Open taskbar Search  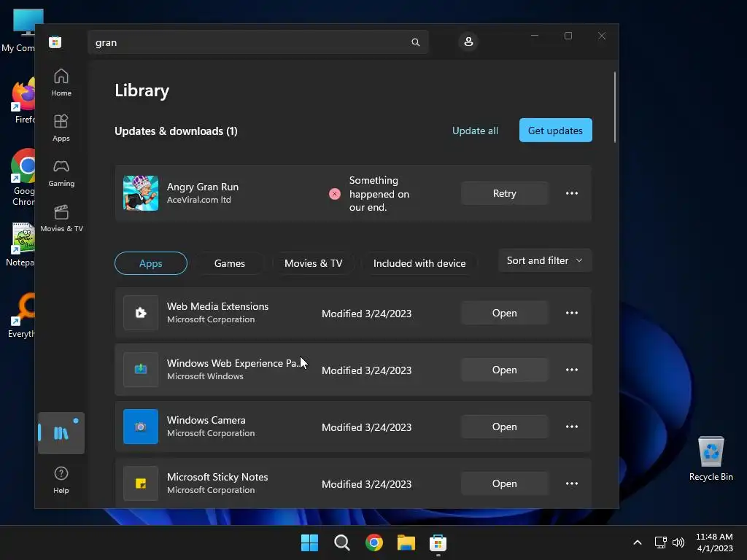pos(341,542)
